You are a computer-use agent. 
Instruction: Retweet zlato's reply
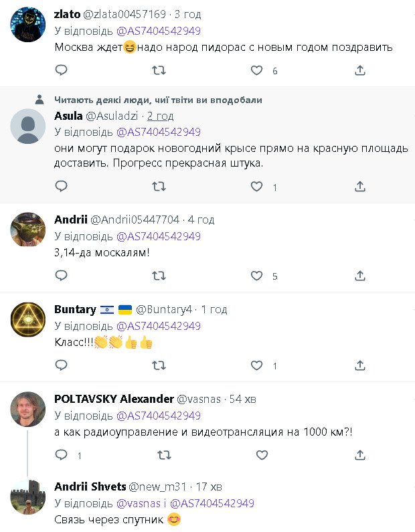pyautogui.click(x=159, y=70)
